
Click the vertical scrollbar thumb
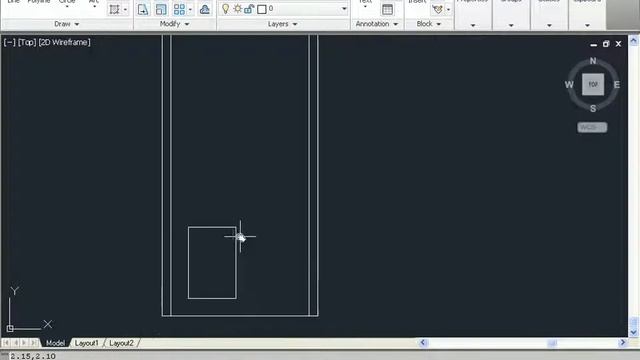[633, 322]
